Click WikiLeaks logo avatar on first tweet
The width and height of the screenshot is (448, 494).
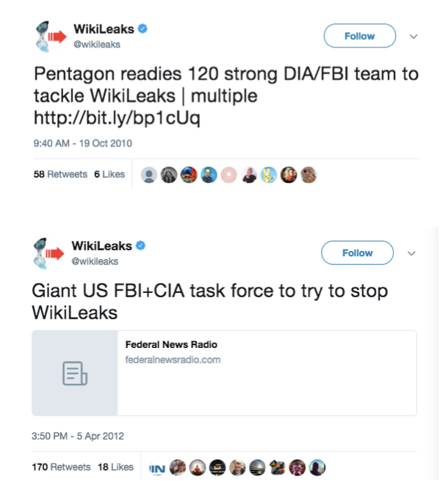coord(51,37)
